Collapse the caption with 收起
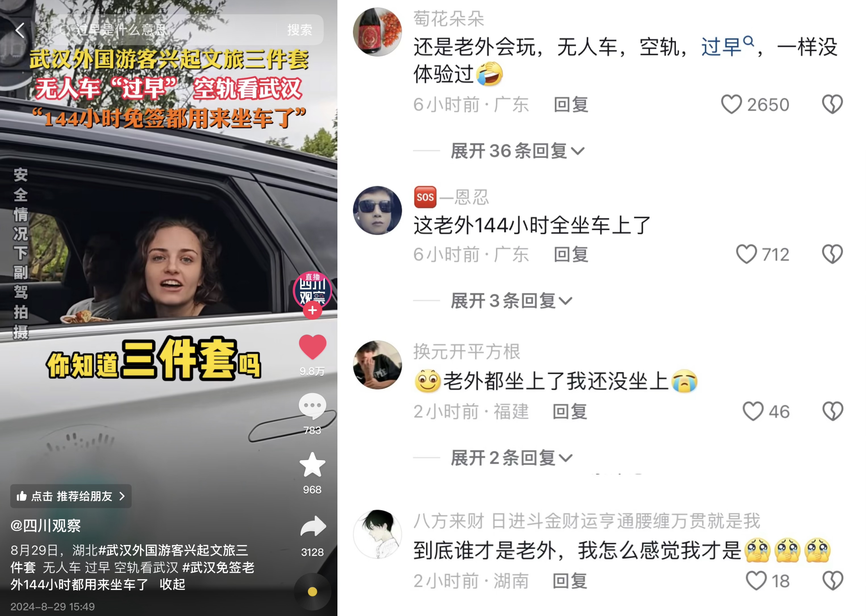Image resolution: width=866 pixels, height=616 pixels. [x=172, y=584]
